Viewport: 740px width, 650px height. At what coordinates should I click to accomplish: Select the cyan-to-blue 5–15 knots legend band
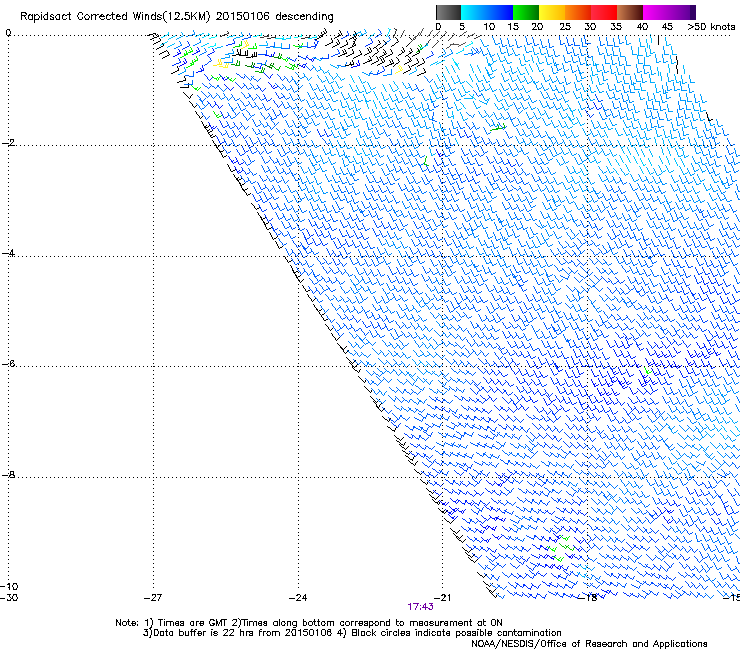487,12
